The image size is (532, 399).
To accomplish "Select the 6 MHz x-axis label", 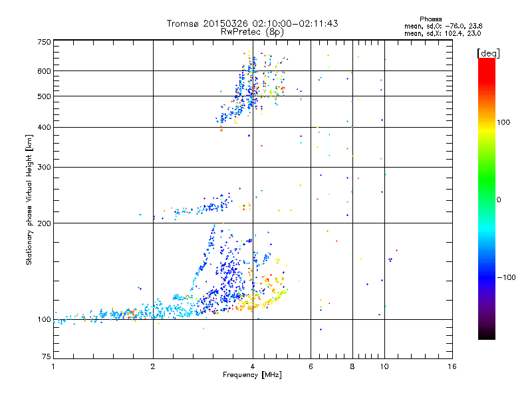I will pyautogui.click(x=311, y=366).
